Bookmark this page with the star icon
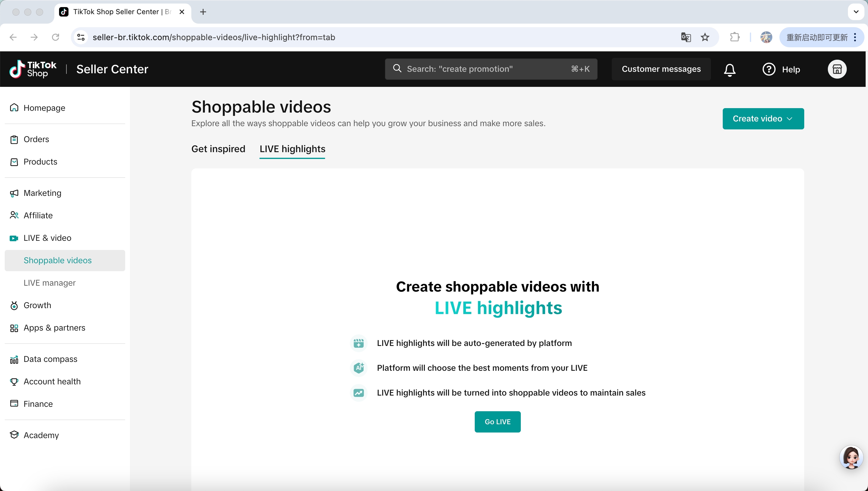 (705, 37)
